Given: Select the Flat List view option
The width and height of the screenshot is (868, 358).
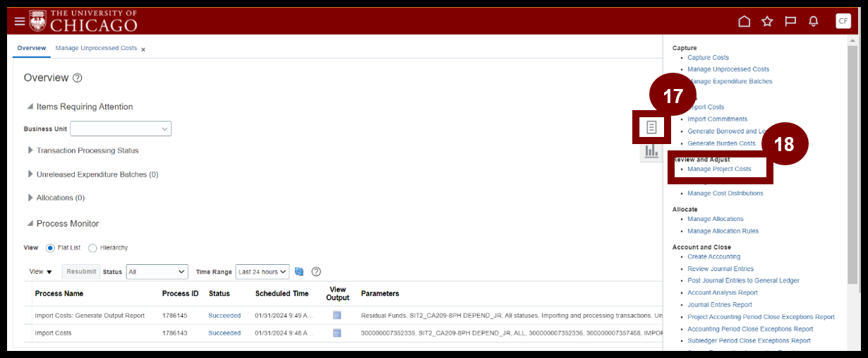Looking at the screenshot, I should coord(50,248).
